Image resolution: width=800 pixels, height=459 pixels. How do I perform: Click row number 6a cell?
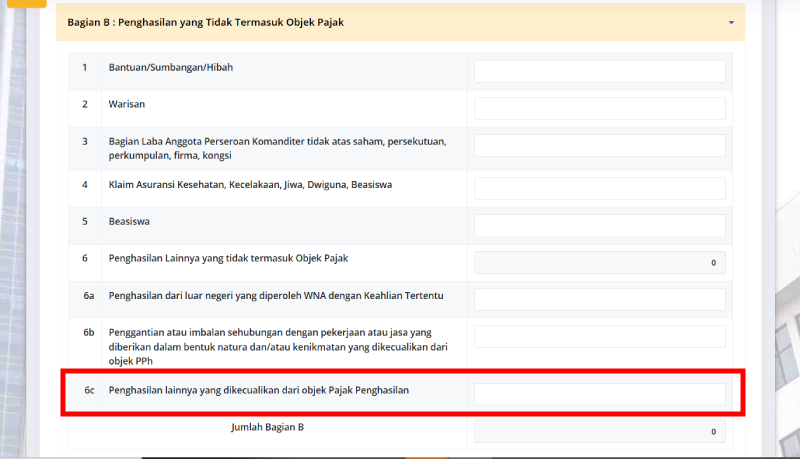pyautogui.click(x=88, y=296)
